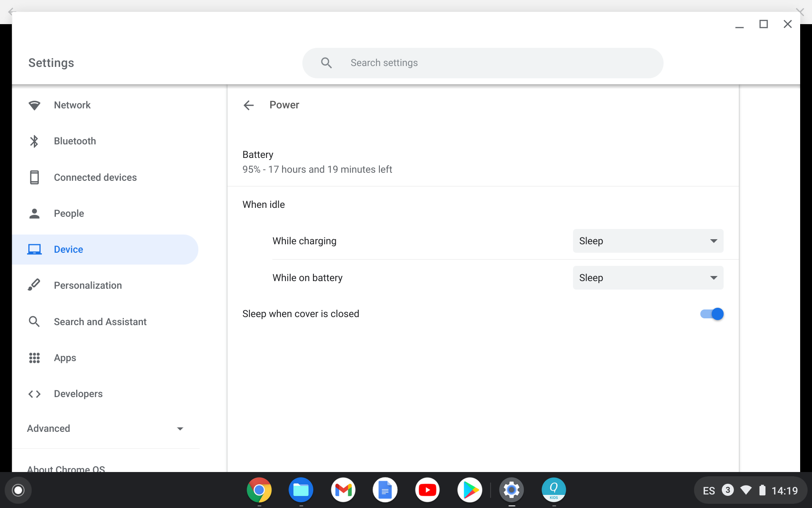The width and height of the screenshot is (812, 508).
Task: Open the While on battery idle dropdown
Action: coord(648,278)
